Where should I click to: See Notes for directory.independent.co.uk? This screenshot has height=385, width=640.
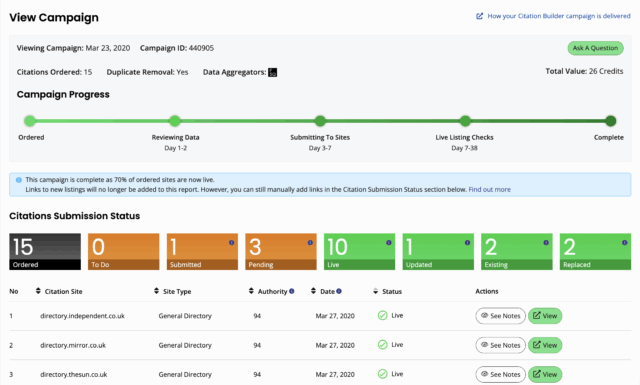[500, 316]
